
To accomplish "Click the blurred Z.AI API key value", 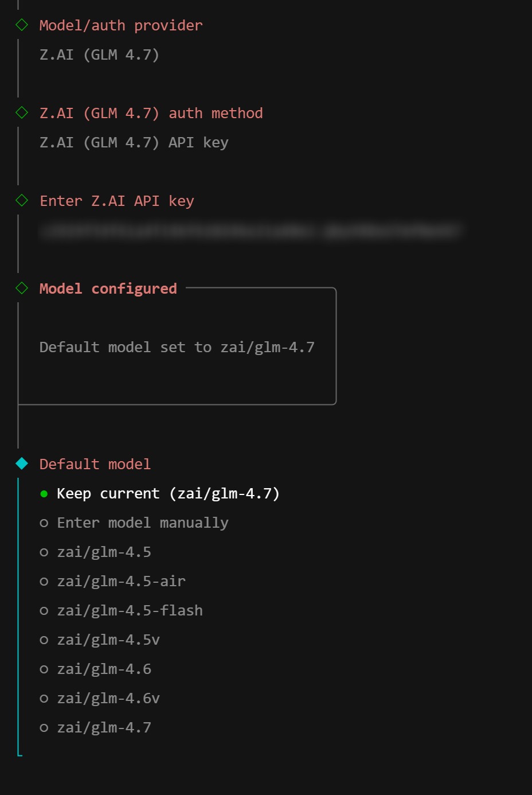I will 249,231.
